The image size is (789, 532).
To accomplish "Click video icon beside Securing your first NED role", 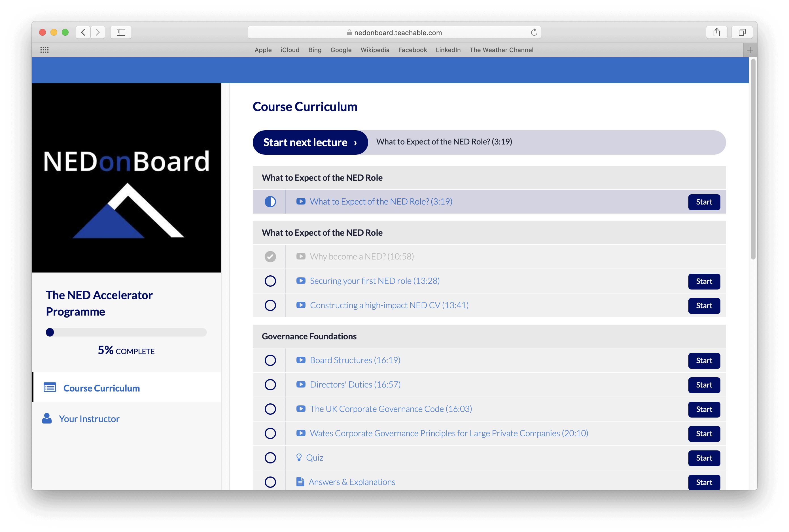I will point(301,281).
